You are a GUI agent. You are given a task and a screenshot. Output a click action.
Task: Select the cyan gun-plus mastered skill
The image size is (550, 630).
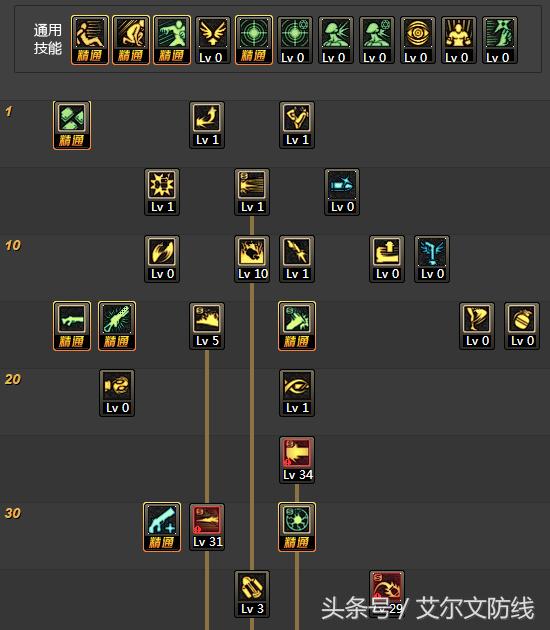click(162, 527)
